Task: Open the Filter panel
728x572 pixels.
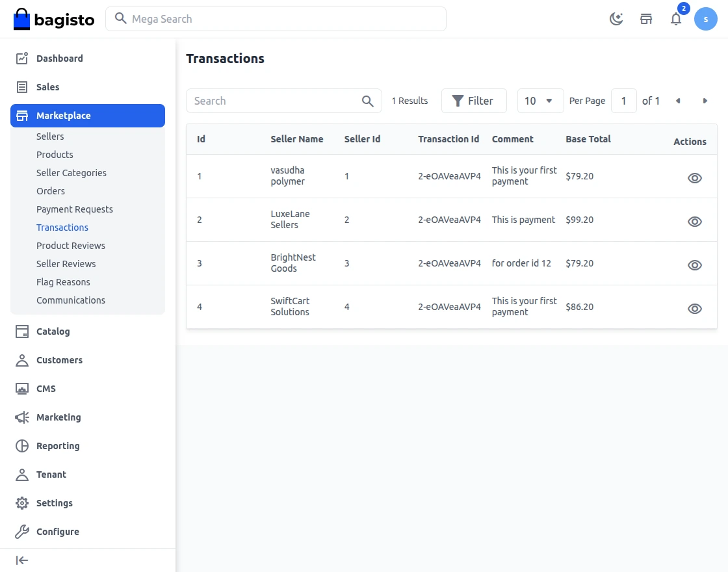Action: pyautogui.click(x=473, y=101)
